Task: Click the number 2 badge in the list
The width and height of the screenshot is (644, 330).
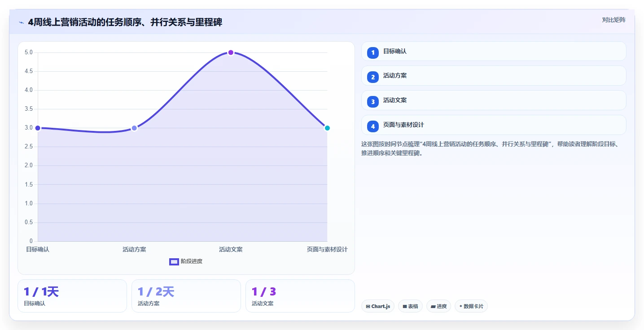Action: [372, 77]
